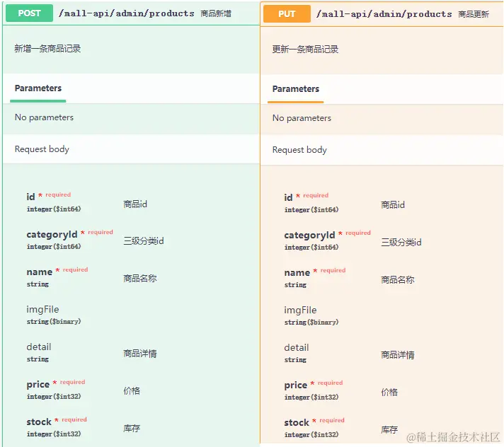504x447 pixels.
Task: Click the green POST method badge
Action: tap(29, 13)
